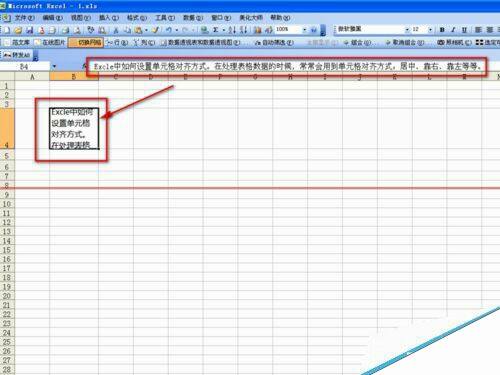Open the font size dropdown

tap(430, 30)
